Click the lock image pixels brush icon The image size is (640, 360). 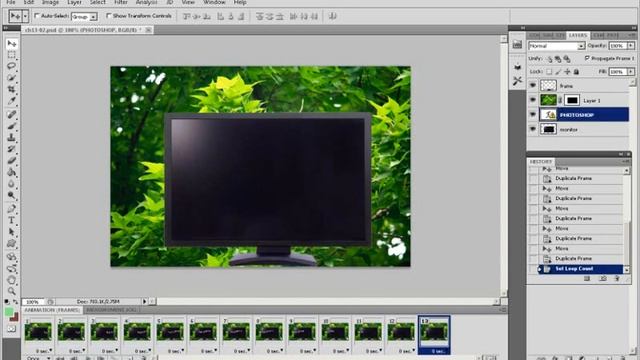point(558,72)
